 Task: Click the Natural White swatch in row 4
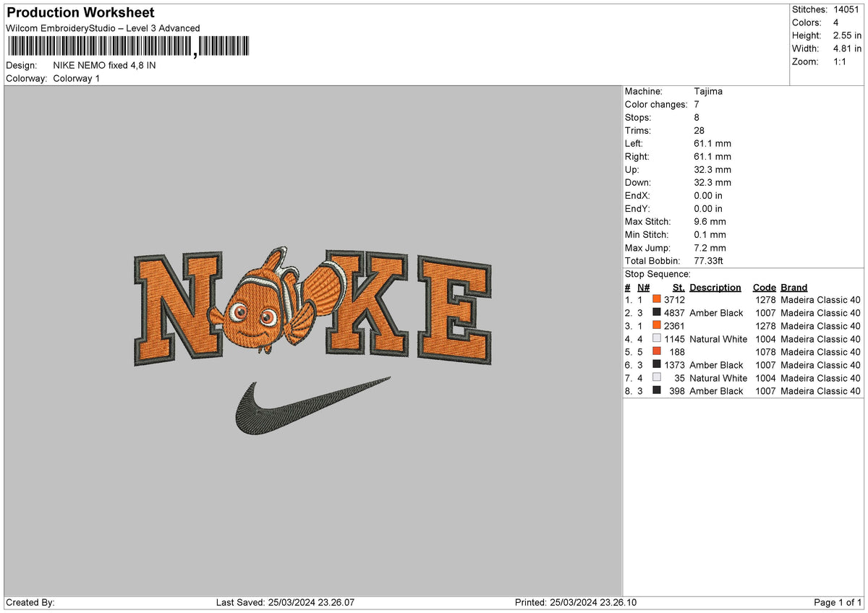tap(657, 338)
